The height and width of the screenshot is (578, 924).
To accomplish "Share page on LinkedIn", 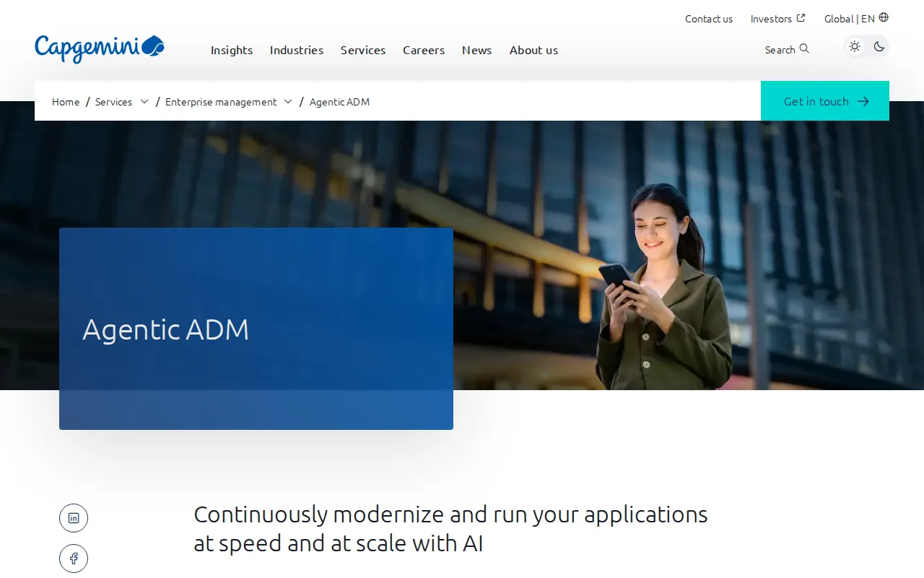I will (x=74, y=518).
